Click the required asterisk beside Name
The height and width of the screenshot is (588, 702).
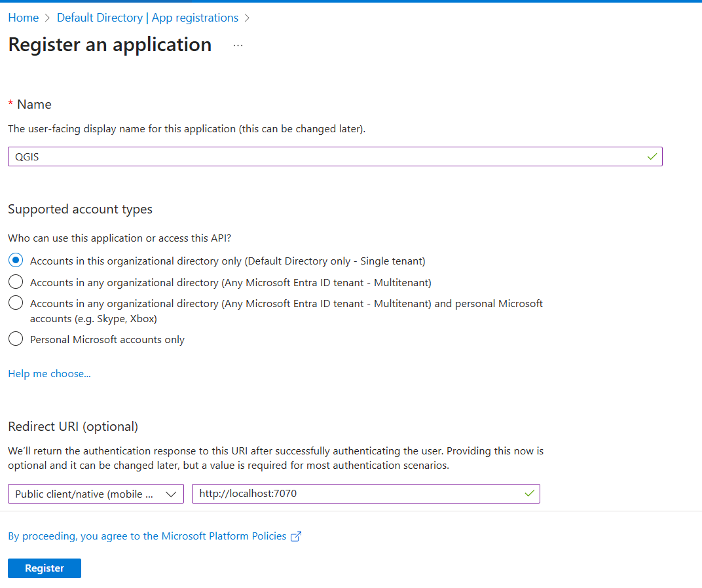click(10, 103)
